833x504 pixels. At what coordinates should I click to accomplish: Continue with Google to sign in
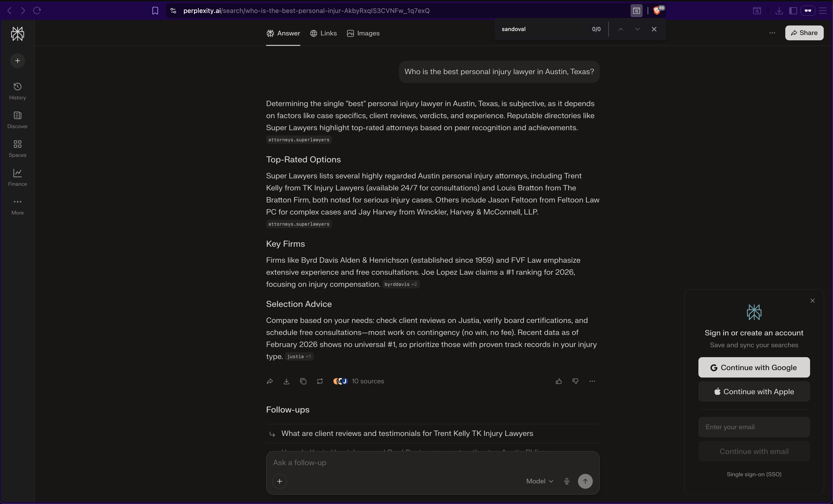coord(754,367)
